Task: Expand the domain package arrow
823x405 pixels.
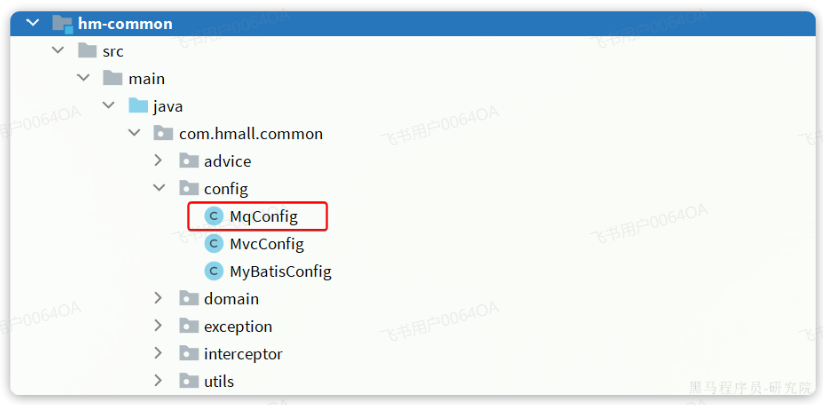Action: [x=158, y=299]
